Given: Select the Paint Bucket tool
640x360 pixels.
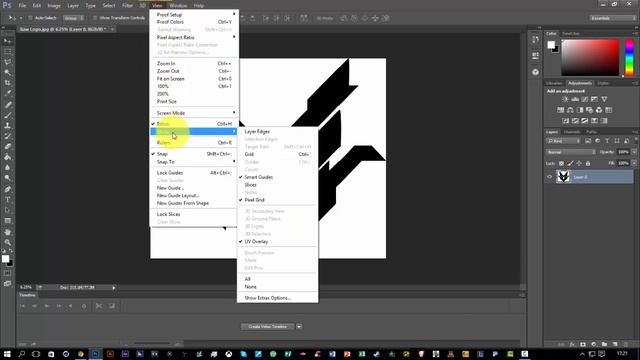Looking at the screenshot, I should tap(8, 157).
